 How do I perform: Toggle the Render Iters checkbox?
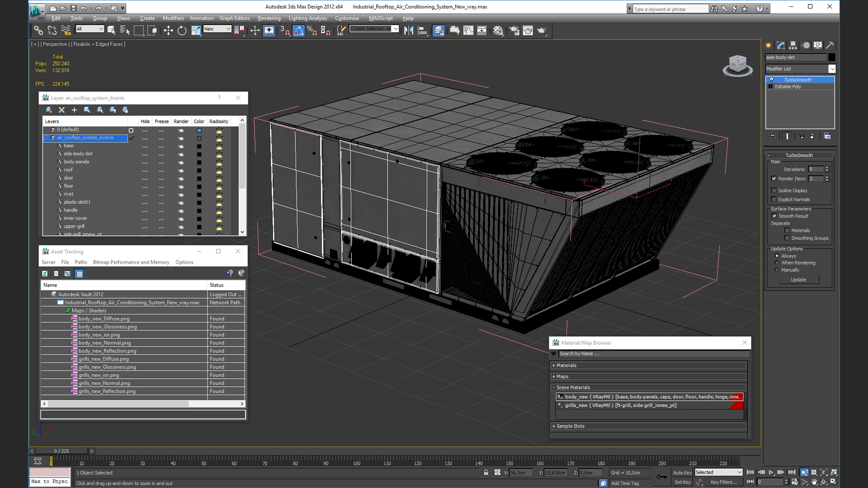[x=774, y=178]
